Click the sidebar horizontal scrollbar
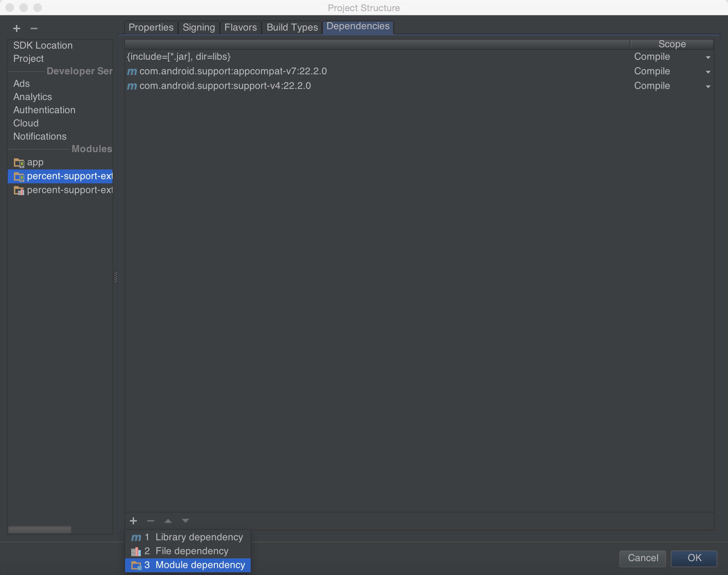Viewport: 728px width, 575px height. 40,530
